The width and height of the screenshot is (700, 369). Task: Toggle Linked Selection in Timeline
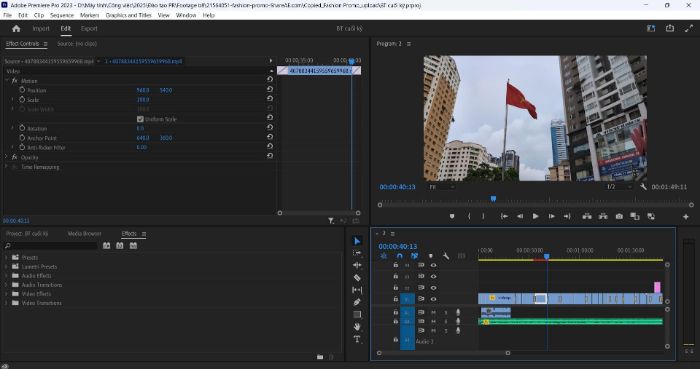(x=415, y=256)
